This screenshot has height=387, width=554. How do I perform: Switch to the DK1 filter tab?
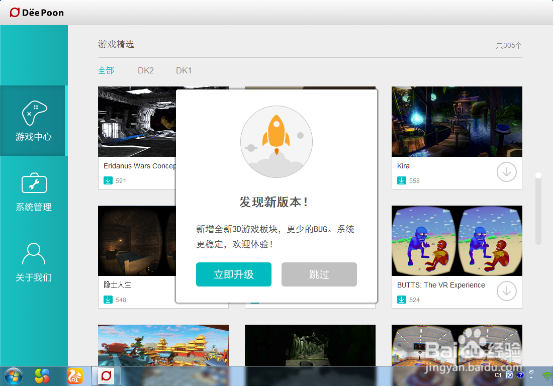pyautogui.click(x=184, y=70)
